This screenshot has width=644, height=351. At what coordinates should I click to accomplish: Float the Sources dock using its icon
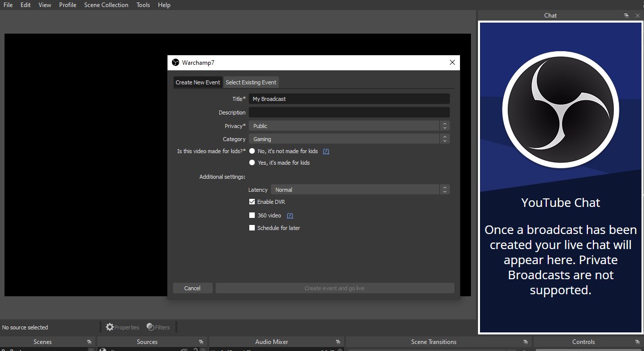pos(201,342)
